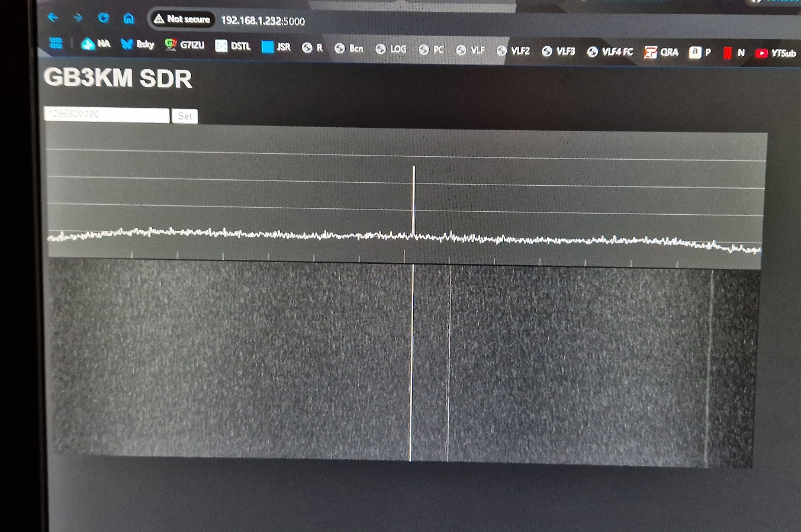
Task: Open the Netflix N bookmark
Action: click(734, 53)
